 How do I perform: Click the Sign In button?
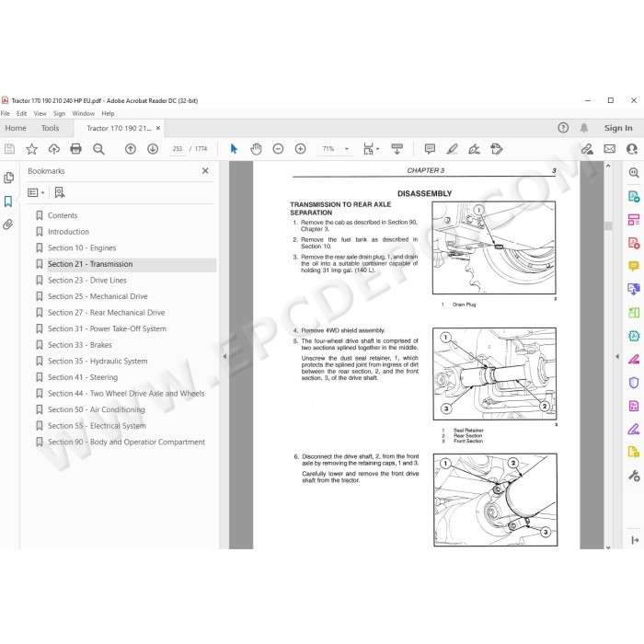coord(618,128)
